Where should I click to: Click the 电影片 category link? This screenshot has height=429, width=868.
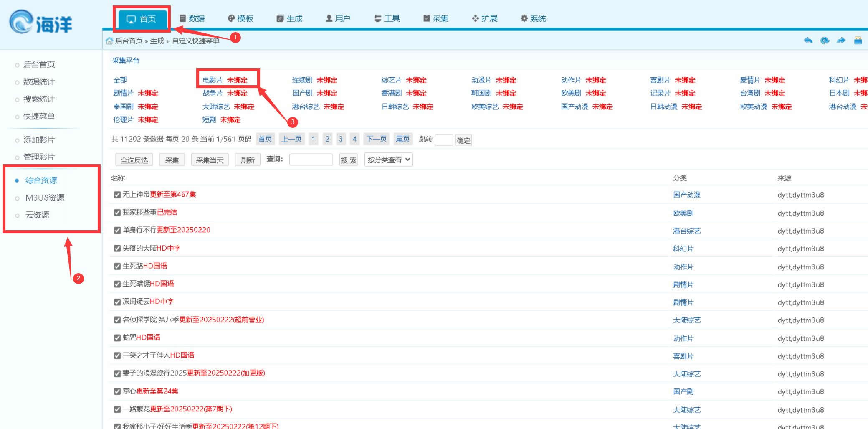tap(213, 80)
